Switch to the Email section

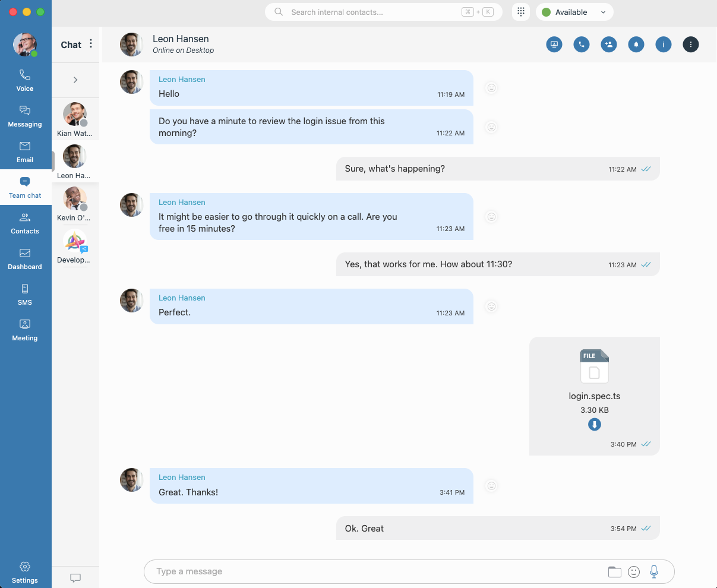24,151
